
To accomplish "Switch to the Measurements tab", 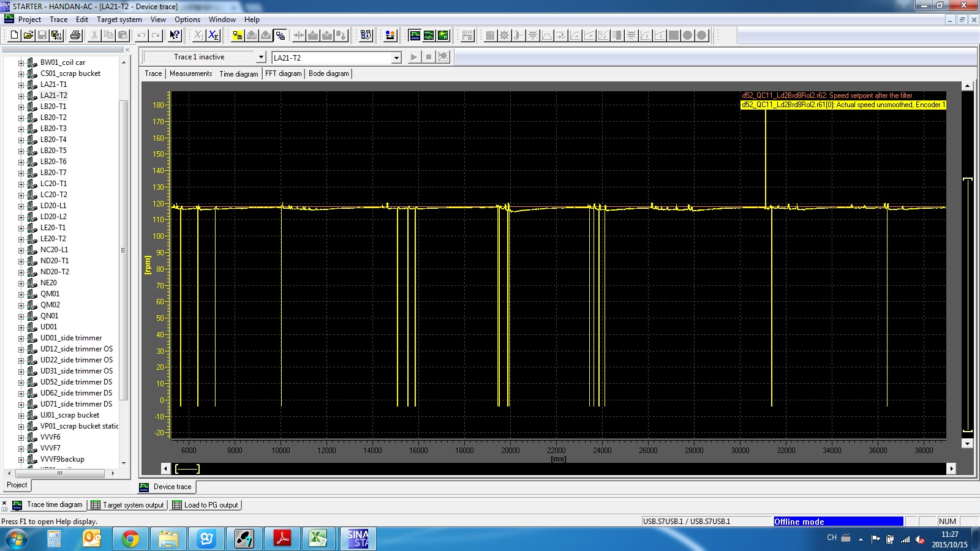I will pyautogui.click(x=190, y=73).
